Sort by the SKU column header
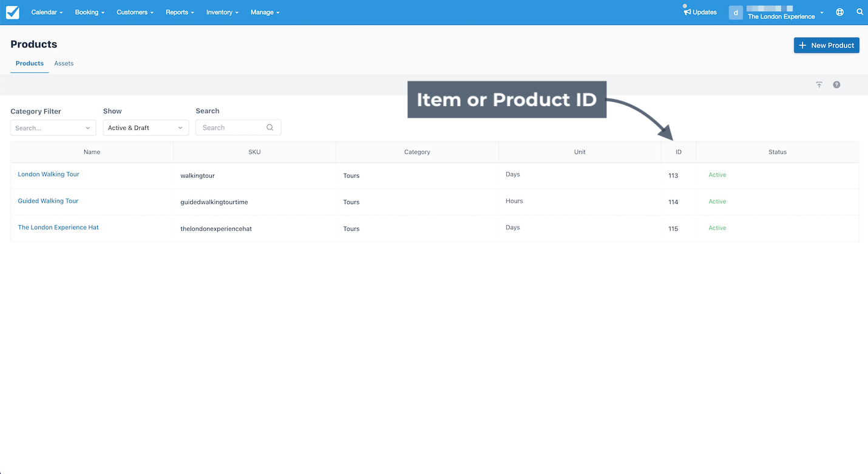This screenshot has height=474, width=868. [254, 152]
